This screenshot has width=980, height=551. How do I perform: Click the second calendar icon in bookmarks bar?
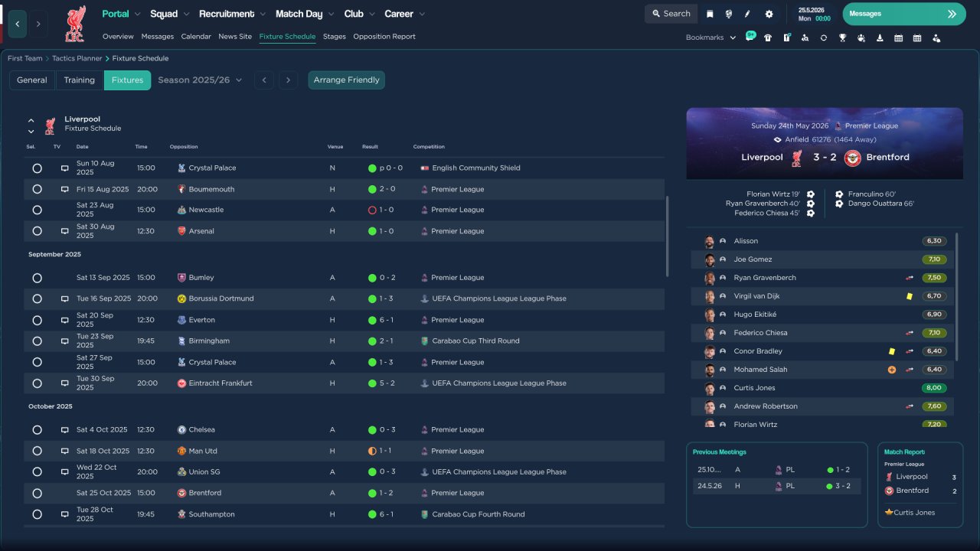click(x=917, y=37)
